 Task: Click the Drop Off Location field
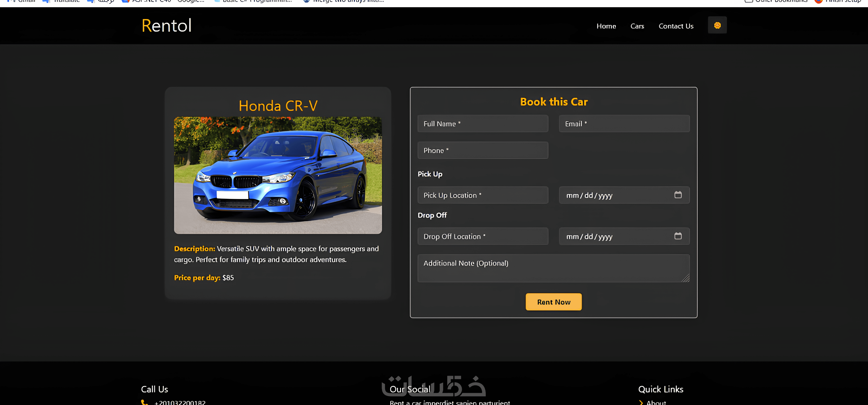[x=483, y=236]
